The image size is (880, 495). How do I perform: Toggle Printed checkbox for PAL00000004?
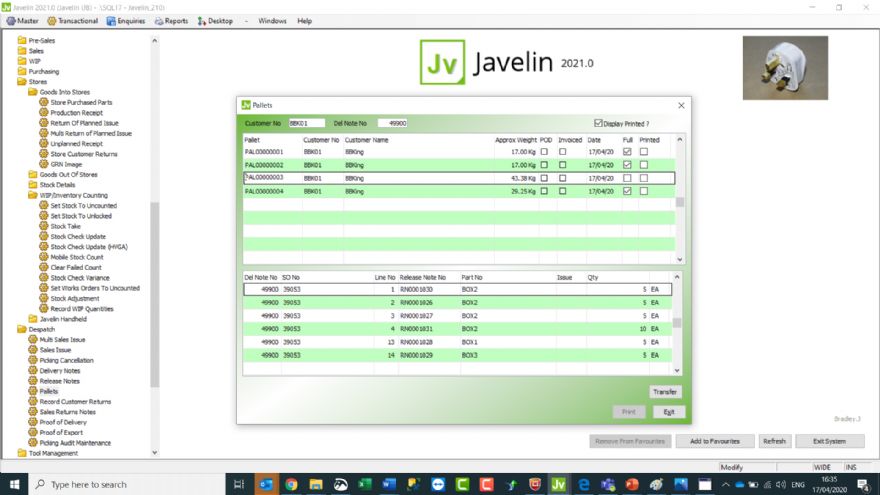click(x=644, y=191)
